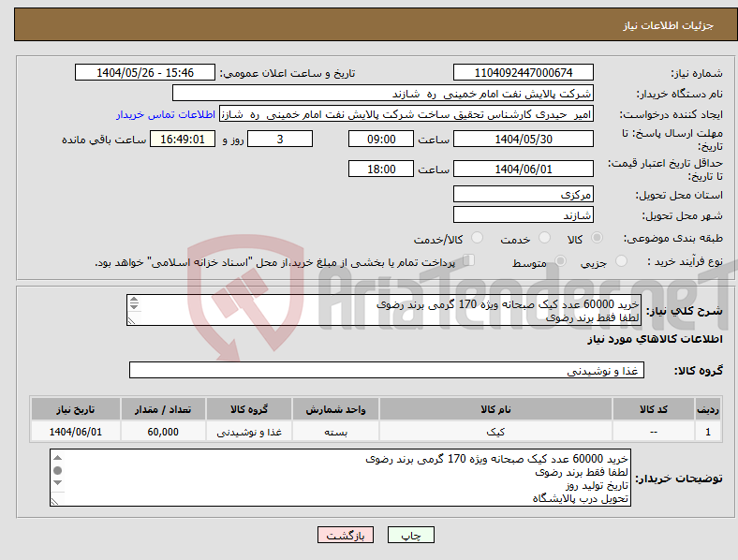Click the buyer notes scrollbar thumb
738x560 pixels.
point(57,470)
